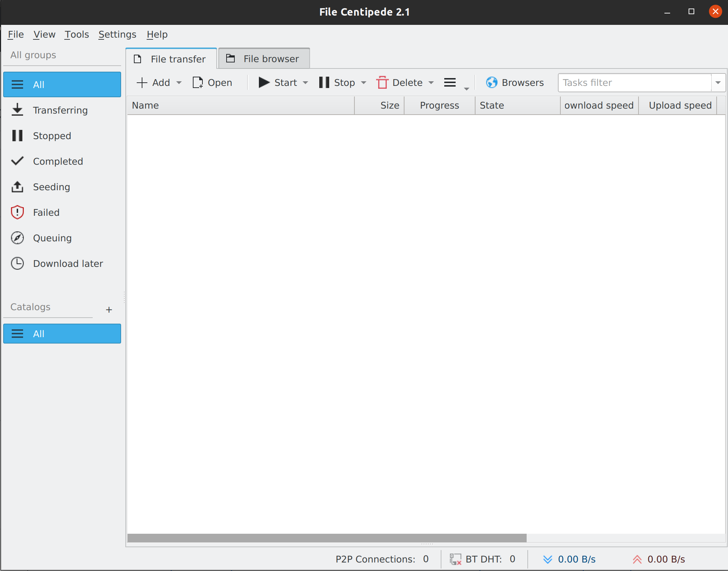The image size is (728, 571).
Task: Focus the Tasks filter text field
Action: (x=635, y=83)
